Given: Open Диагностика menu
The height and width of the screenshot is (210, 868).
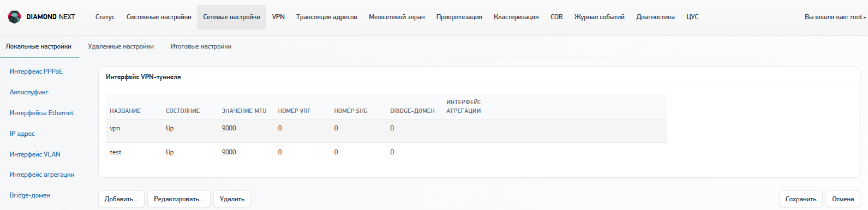Looking at the screenshot, I should point(655,17).
